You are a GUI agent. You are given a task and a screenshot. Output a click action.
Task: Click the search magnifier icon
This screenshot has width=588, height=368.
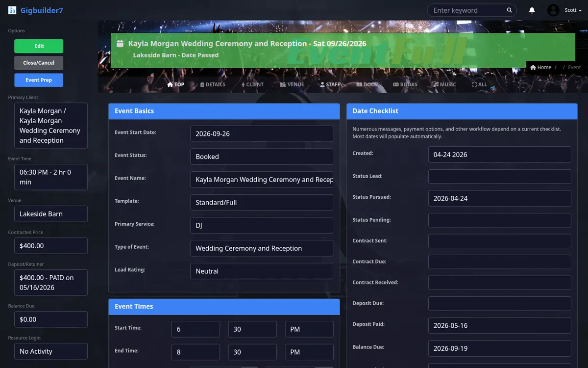coord(510,10)
